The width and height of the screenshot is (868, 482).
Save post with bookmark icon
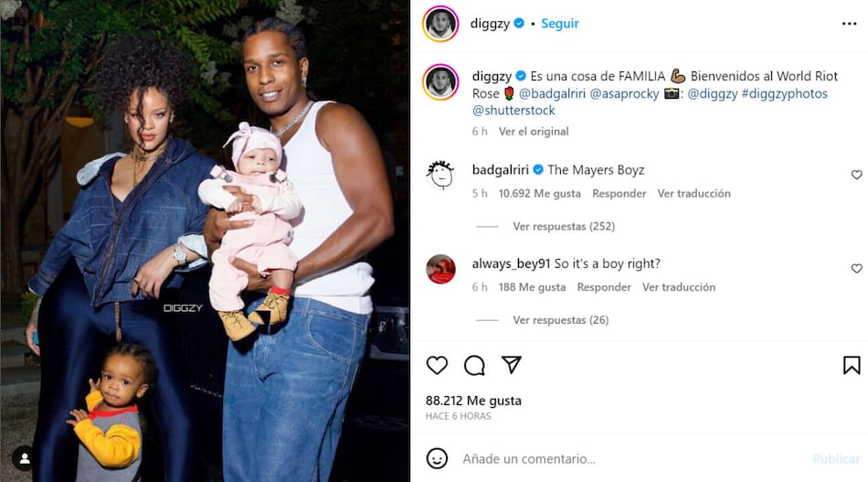coord(852,365)
